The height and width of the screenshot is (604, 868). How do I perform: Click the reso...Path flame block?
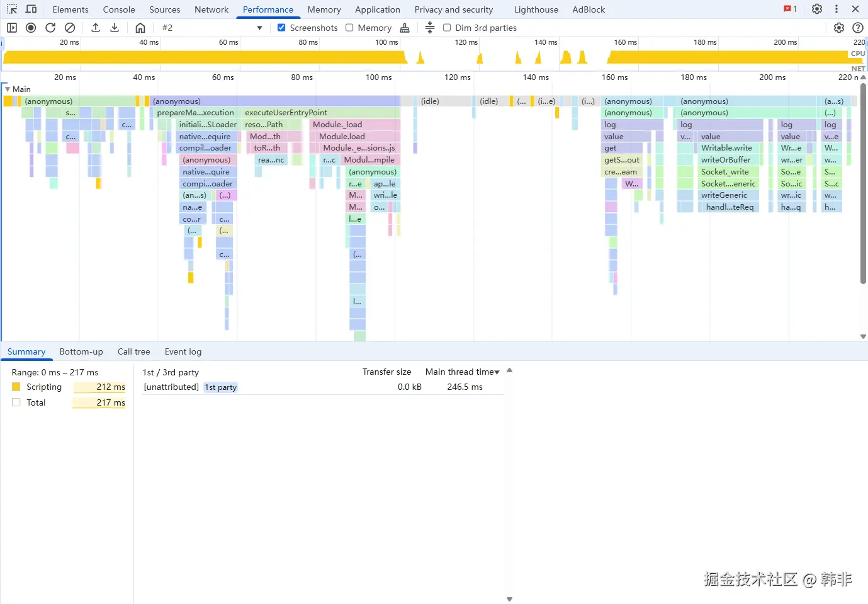pos(273,125)
